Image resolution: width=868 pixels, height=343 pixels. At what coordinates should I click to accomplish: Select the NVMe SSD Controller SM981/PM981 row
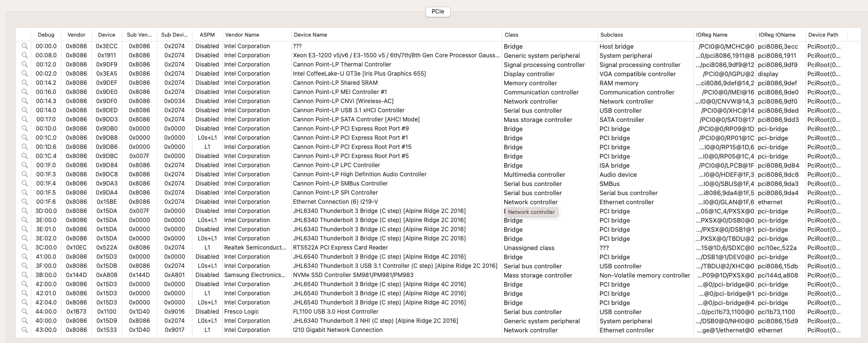point(438,275)
